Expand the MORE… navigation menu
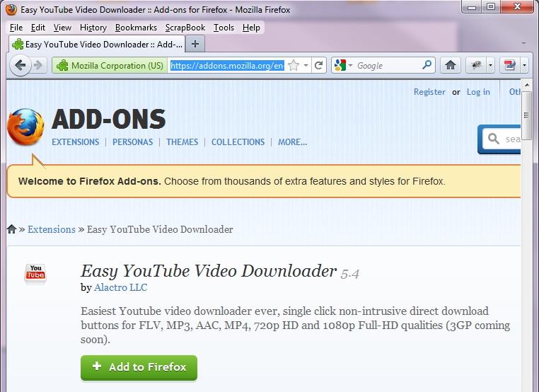Viewport: 539px width, 392px height. point(293,142)
